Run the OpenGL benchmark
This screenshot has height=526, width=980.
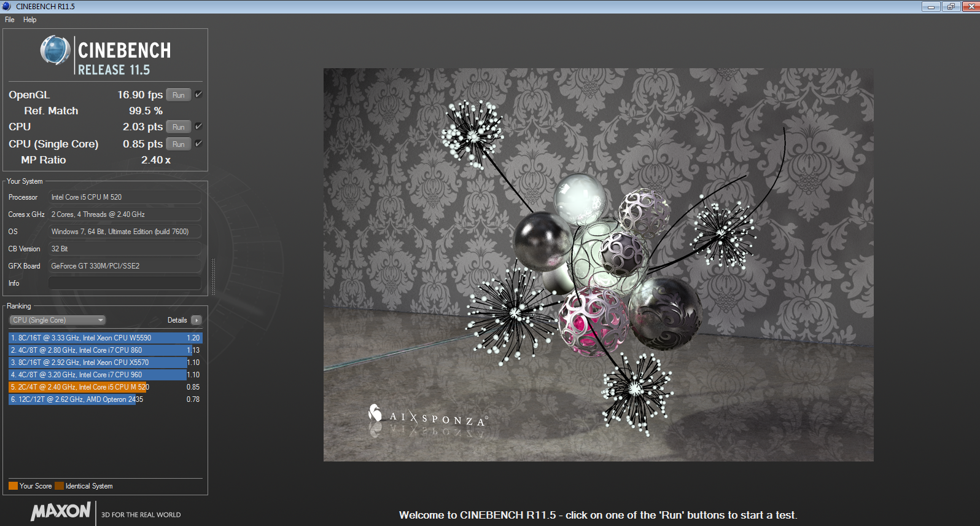[178, 95]
